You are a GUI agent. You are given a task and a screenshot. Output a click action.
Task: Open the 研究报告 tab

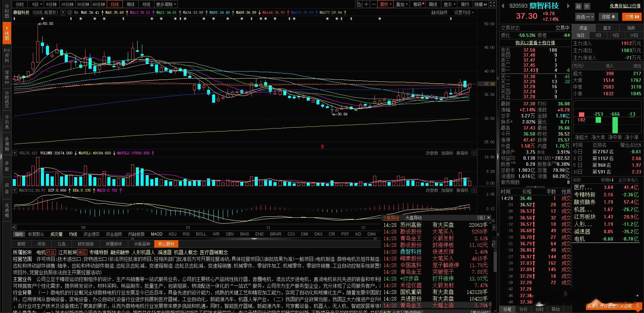(x=86, y=244)
